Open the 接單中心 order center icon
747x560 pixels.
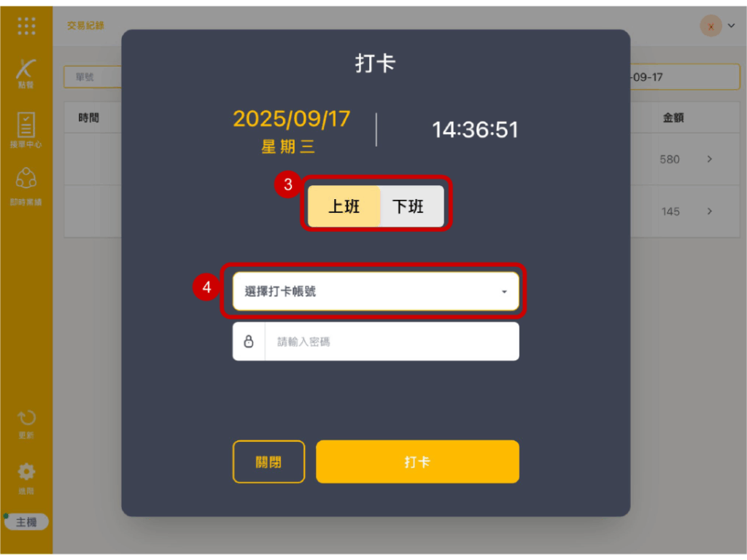click(x=26, y=130)
